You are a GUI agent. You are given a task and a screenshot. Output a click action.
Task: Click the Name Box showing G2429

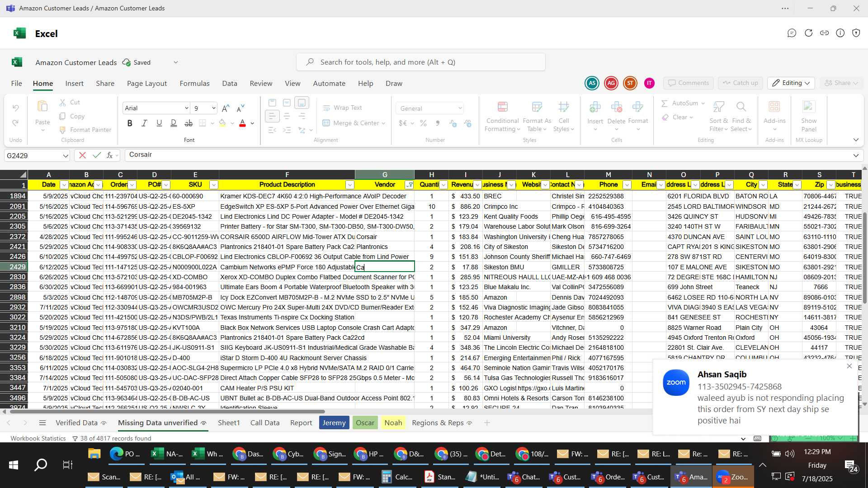(x=37, y=156)
